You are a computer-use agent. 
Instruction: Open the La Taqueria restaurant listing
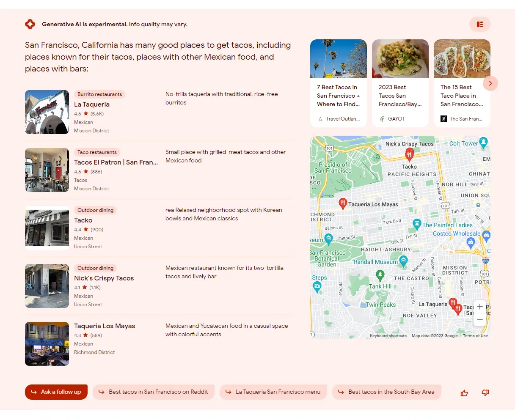coord(92,104)
